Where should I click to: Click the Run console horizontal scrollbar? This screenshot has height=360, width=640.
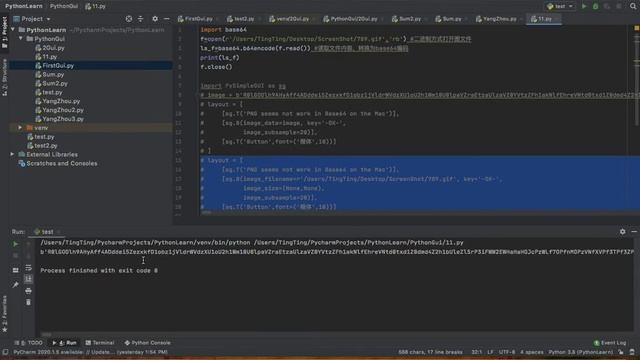(x=46, y=334)
